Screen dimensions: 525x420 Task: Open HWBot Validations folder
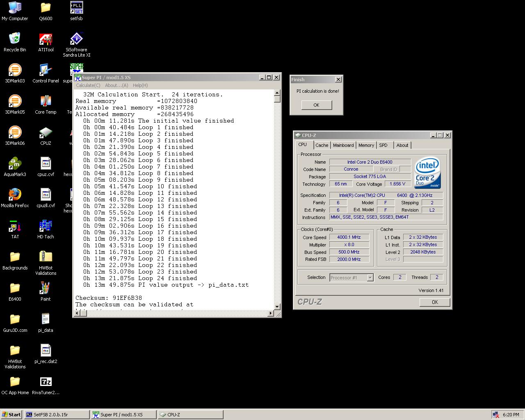15,356
